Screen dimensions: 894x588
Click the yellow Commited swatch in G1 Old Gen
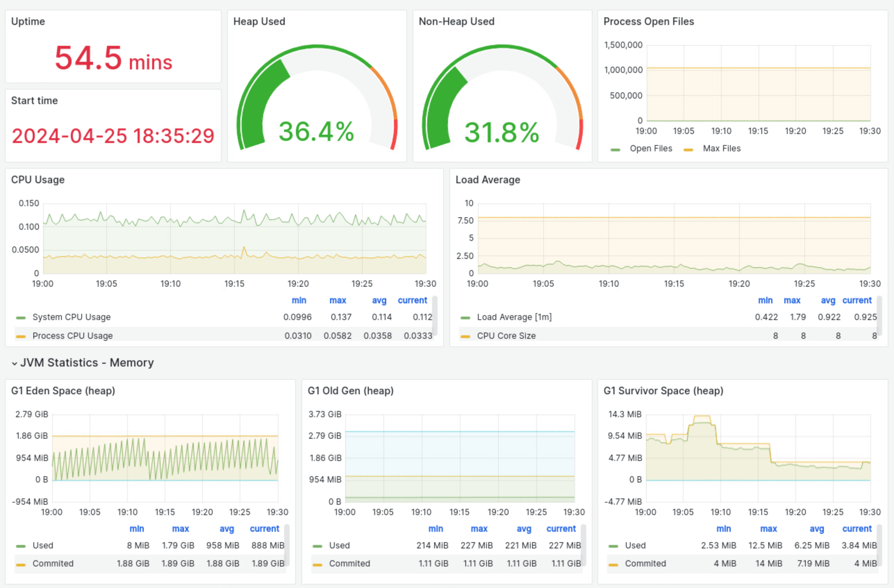(317, 565)
